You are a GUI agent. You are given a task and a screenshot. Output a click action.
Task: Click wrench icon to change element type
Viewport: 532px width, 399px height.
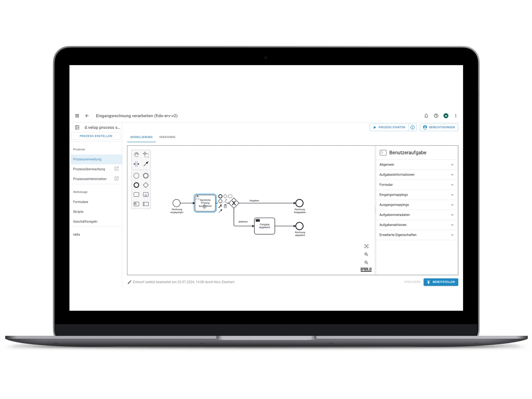pos(220,206)
